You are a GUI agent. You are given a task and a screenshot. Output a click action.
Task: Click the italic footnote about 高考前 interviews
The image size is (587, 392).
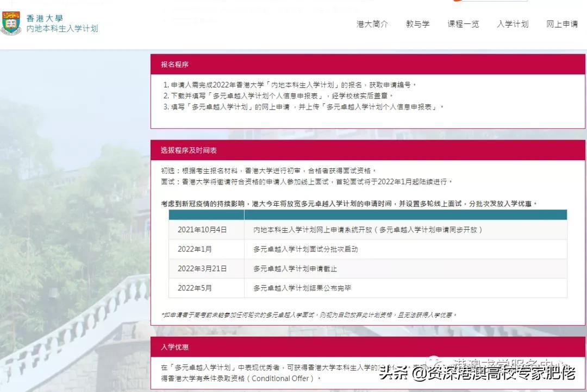point(309,315)
